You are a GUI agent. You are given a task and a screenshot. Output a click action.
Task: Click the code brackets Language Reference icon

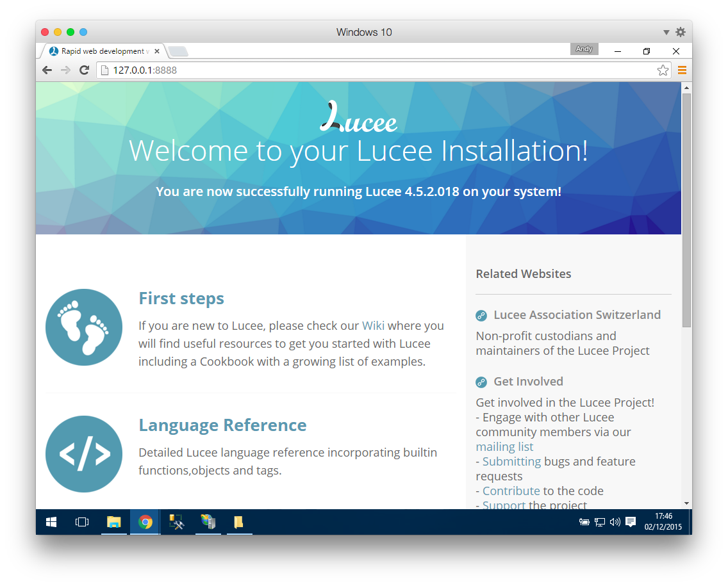pos(84,454)
